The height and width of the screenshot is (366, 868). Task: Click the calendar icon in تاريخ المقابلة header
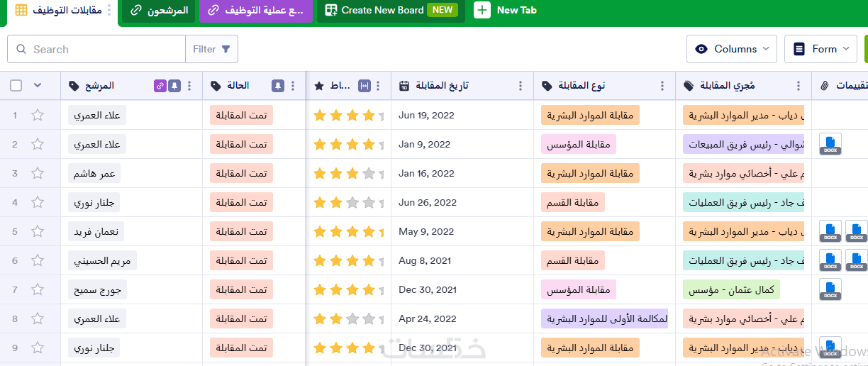point(404,86)
